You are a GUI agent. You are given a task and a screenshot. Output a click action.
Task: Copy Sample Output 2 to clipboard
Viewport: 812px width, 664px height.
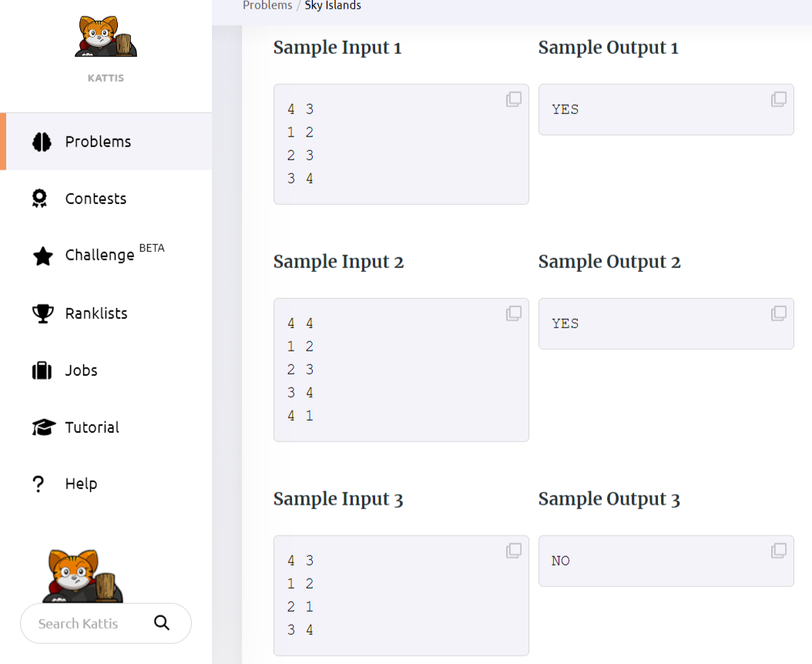click(x=779, y=313)
